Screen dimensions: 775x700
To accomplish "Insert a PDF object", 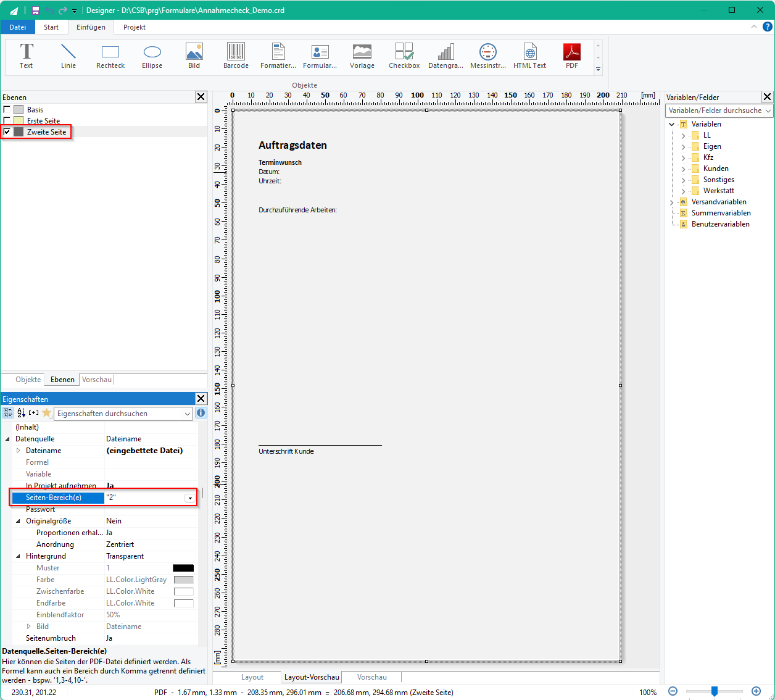I will [572, 56].
